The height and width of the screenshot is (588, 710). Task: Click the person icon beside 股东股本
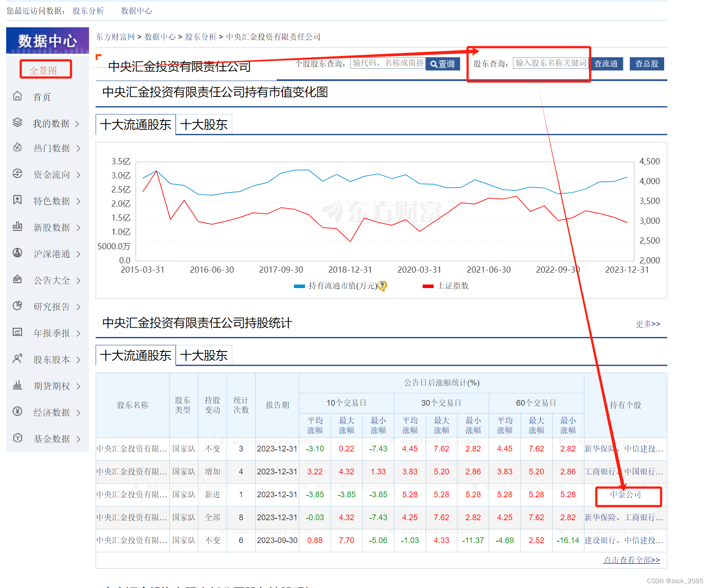pyautogui.click(x=17, y=359)
